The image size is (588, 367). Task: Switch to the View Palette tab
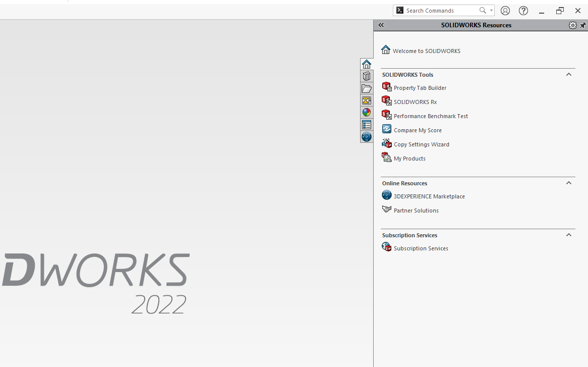(367, 100)
